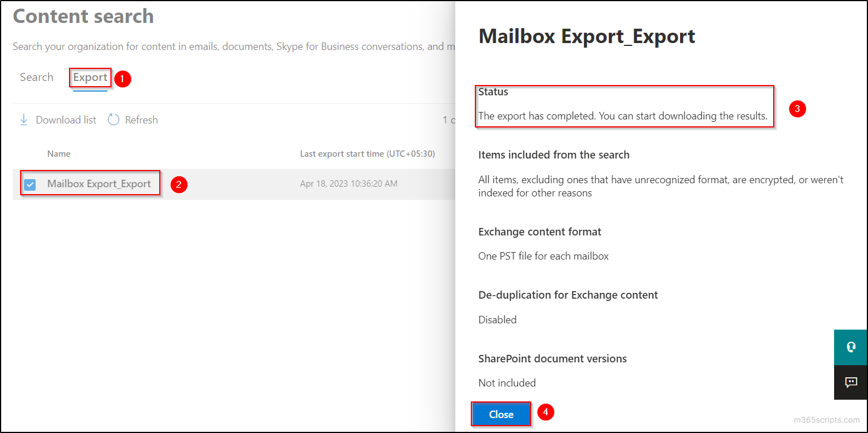
Task: Click the Refresh label
Action: click(141, 119)
